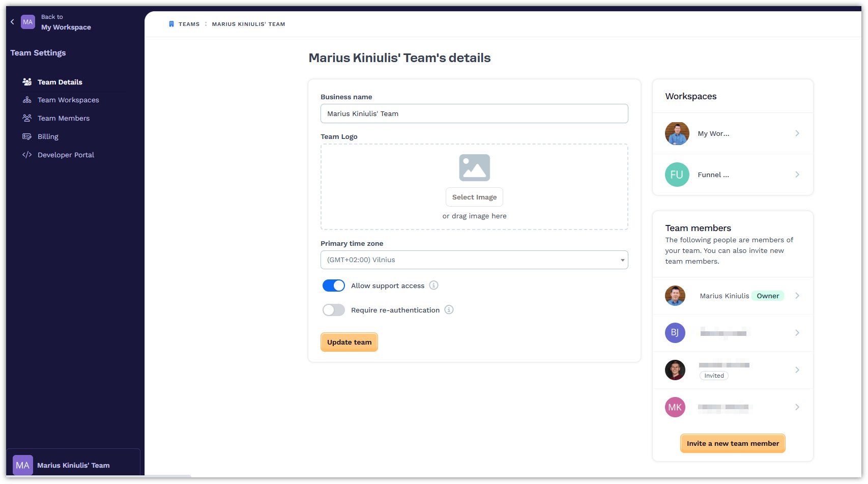Go to Team Workspaces settings
Viewport: 868px width, 484px height.
pos(68,100)
